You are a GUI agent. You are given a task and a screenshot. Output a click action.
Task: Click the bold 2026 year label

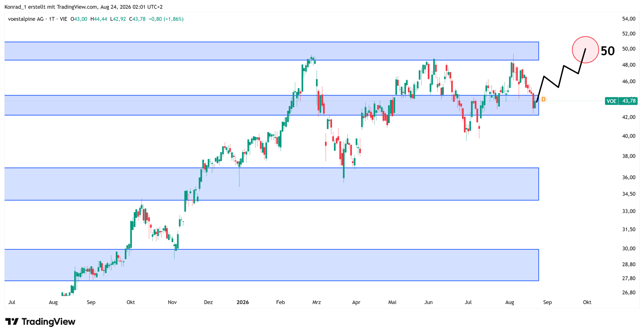[x=243, y=302]
